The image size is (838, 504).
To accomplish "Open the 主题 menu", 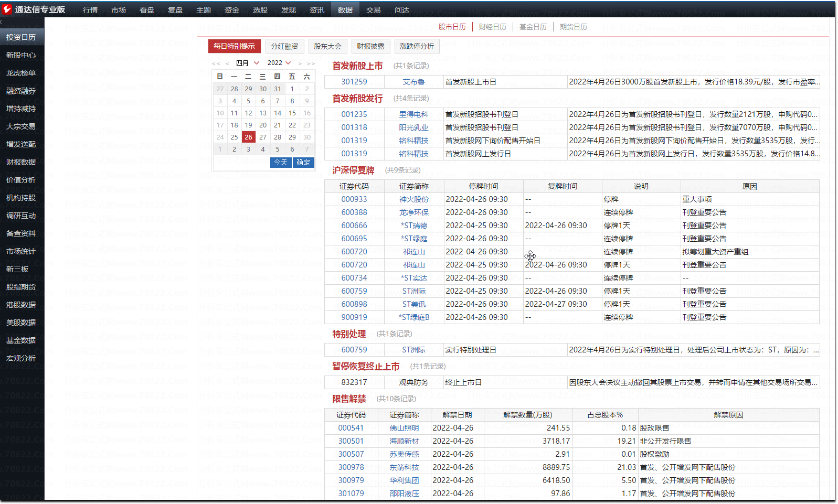I will point(204,10).
